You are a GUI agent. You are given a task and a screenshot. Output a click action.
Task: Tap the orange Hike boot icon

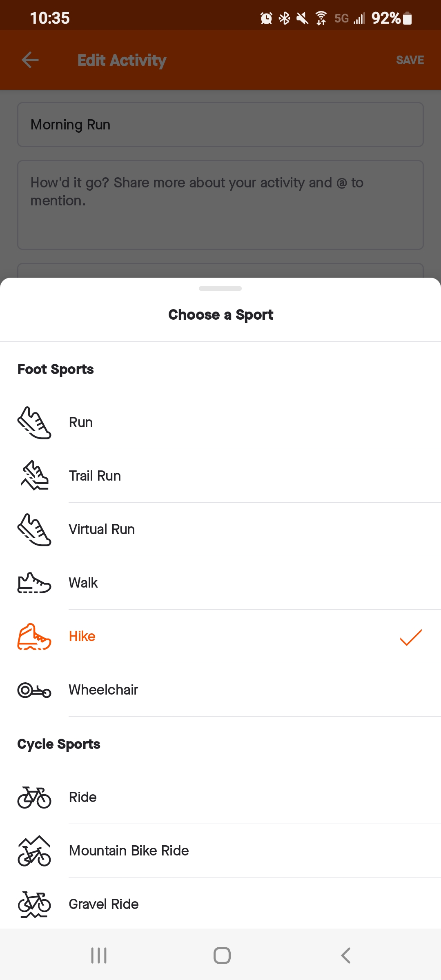pos(34,637)
